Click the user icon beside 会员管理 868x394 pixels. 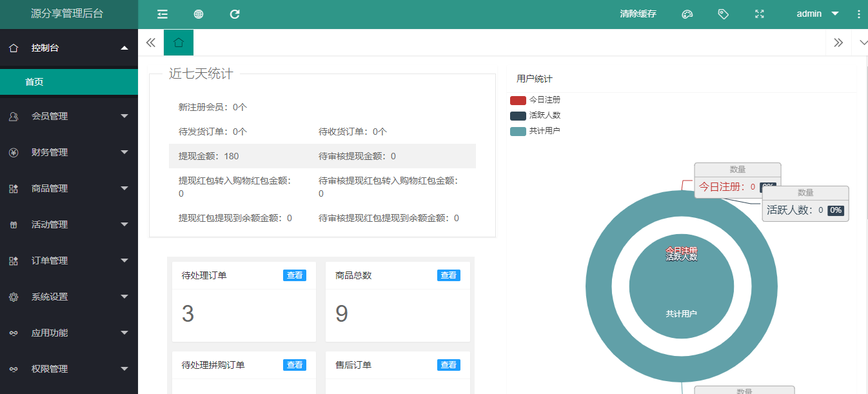(x=14, y=116)
